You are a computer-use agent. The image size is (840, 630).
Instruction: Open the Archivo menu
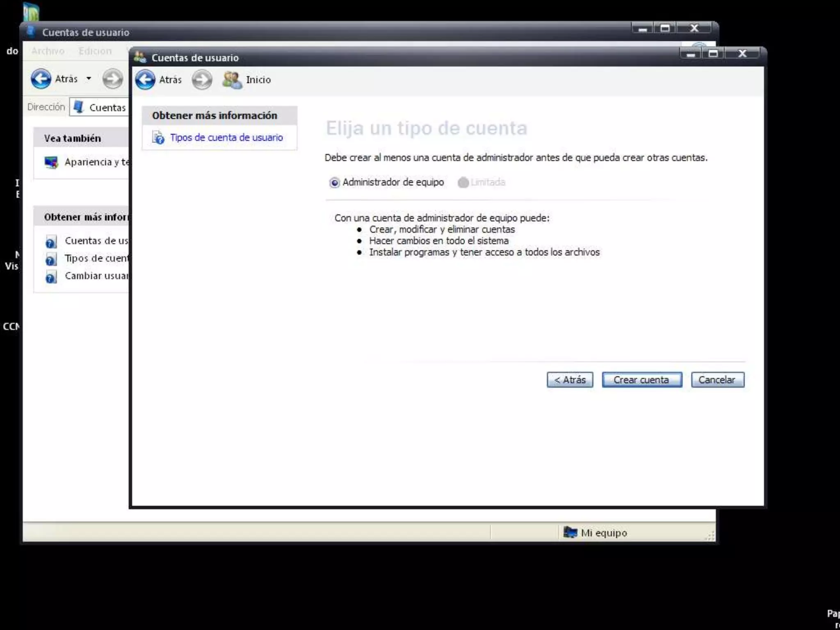pyautogui.click(x=48, y=51)
